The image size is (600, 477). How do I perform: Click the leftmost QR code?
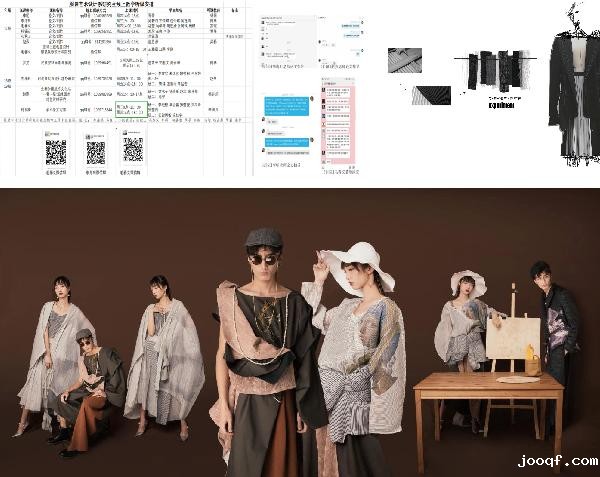[x=56, y=151]
